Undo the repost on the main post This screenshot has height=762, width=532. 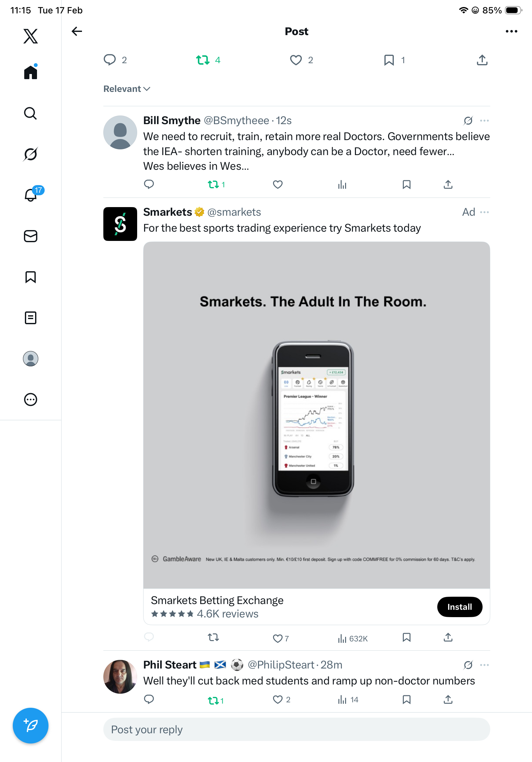click(x=203, y=60)
